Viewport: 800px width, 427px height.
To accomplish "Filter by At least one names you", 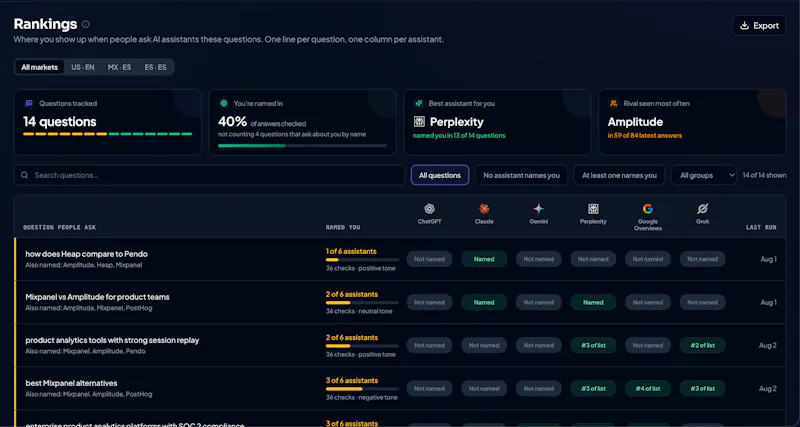I will 619,175.
